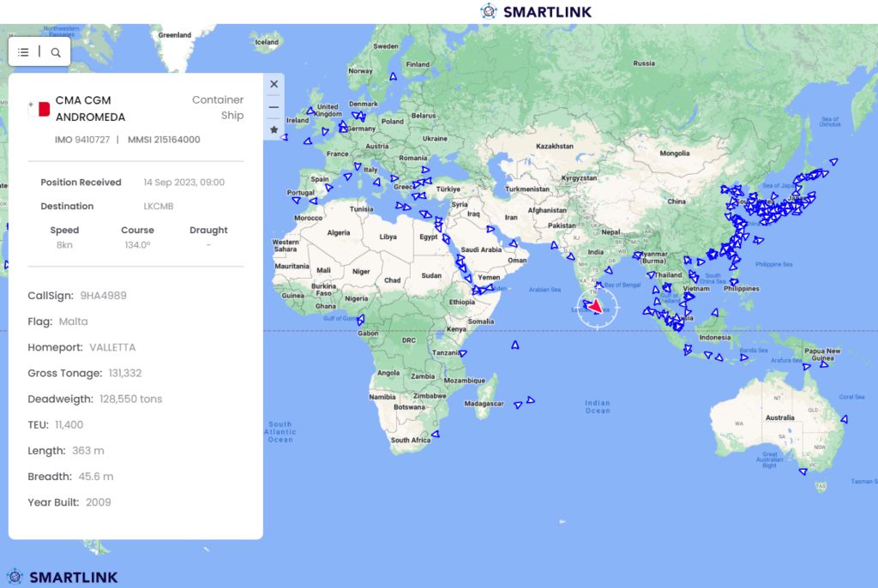Toggle the star to favorite this vessel

(x=274, y=129)
